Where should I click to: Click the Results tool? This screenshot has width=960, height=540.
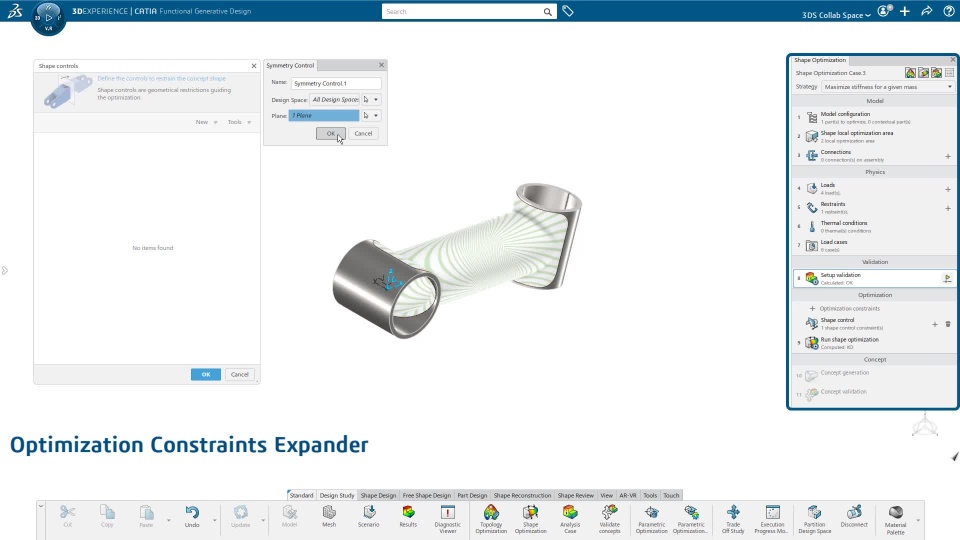[408, 516]
